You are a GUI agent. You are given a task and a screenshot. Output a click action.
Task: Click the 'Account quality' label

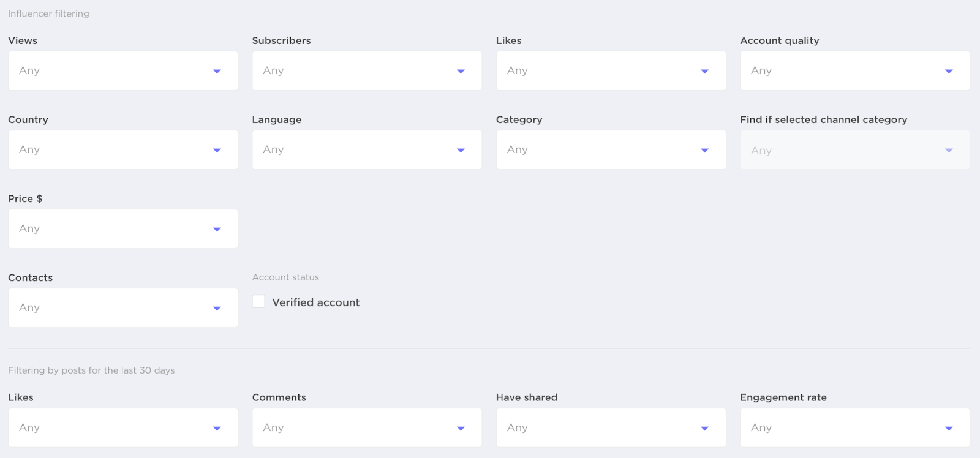click(780, 41)
